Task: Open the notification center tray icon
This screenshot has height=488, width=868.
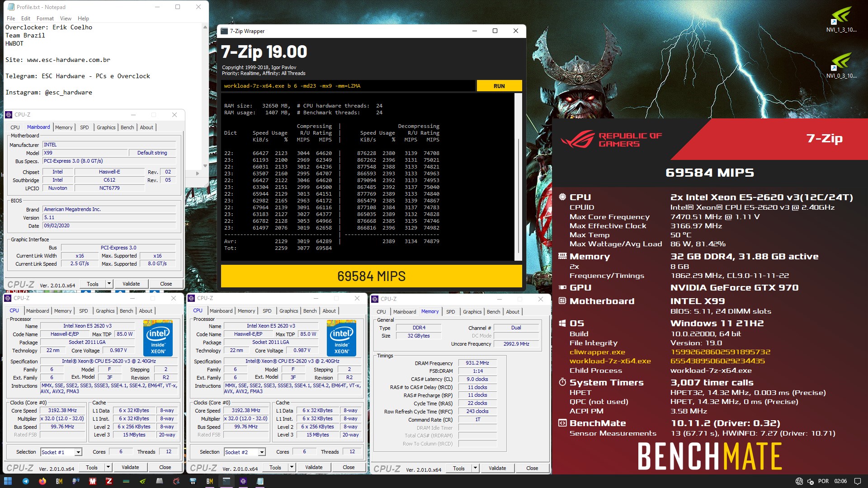Action: tap(857, 481)
